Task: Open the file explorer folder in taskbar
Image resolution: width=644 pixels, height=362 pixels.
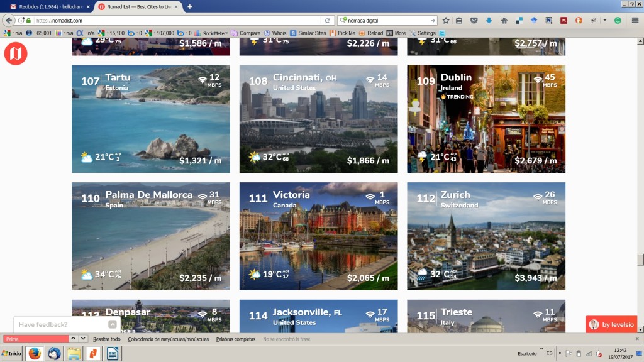Action: pyautogui.click(x=74, y=353)
